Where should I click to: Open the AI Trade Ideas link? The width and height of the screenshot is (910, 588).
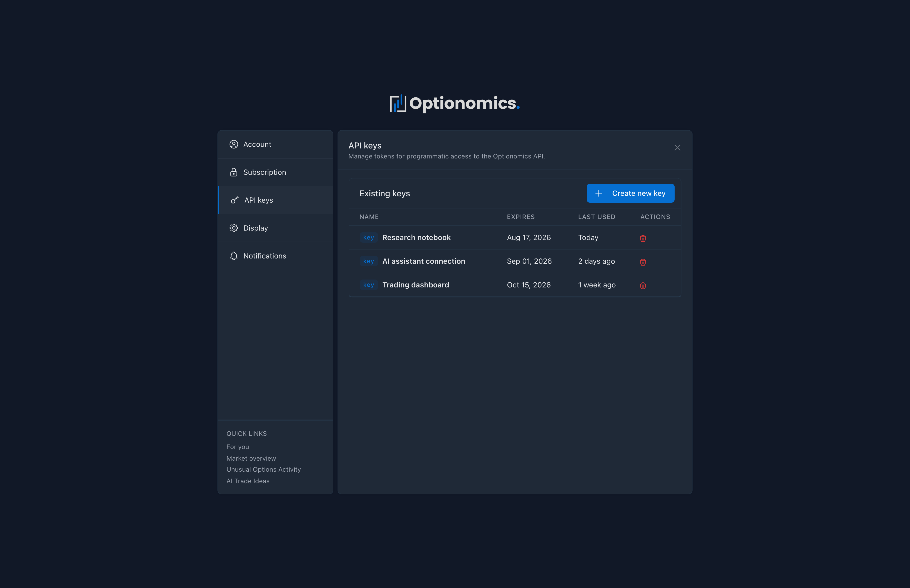pos(248,481)
